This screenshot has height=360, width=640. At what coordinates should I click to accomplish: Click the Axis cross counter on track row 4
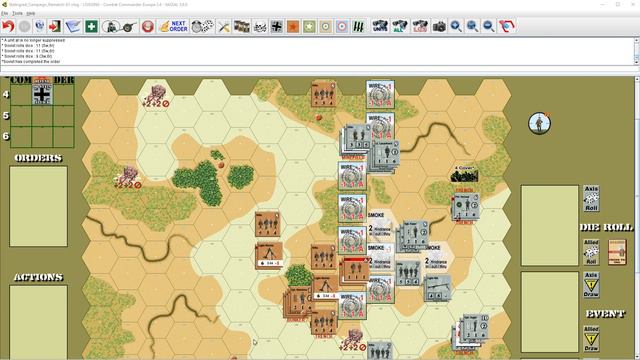click(x=42, y=95)
